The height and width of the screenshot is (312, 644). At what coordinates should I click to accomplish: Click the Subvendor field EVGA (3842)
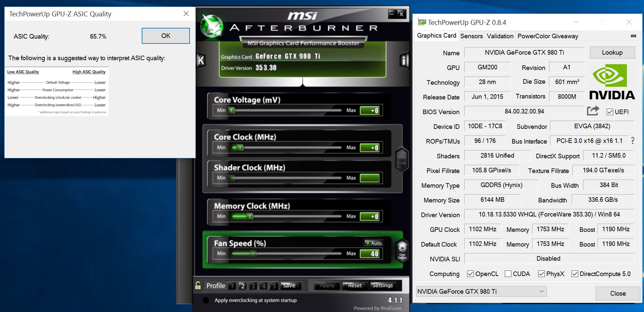[x=592, y=126]
